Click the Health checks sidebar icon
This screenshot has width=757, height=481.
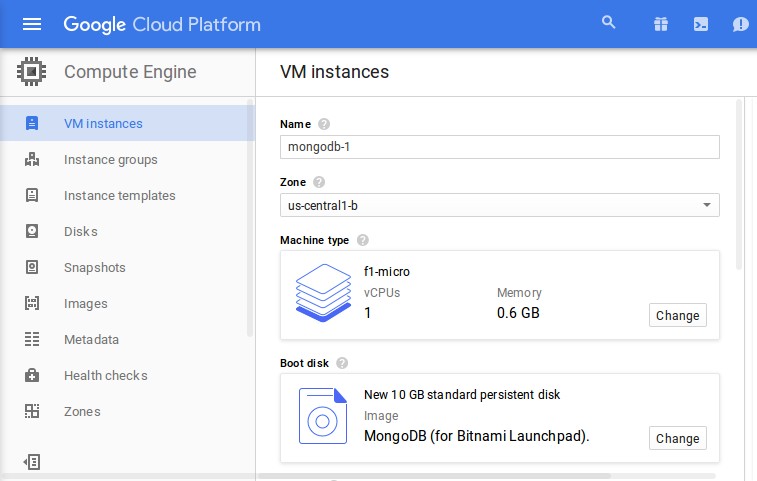click(32, 375)
